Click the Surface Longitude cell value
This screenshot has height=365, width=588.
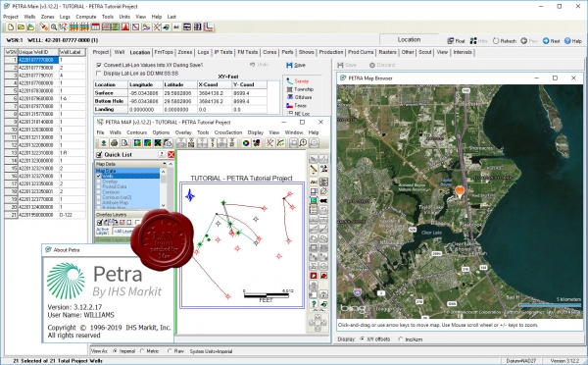pos(145,93)
